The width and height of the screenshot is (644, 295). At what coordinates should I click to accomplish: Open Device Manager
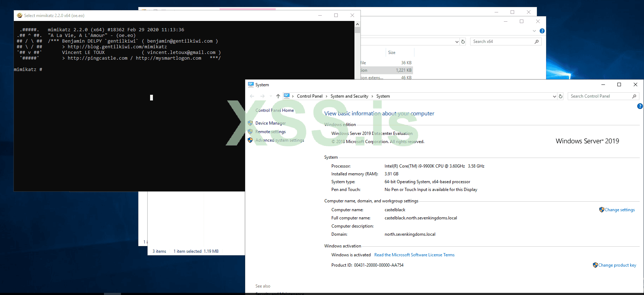coord(270,123)
